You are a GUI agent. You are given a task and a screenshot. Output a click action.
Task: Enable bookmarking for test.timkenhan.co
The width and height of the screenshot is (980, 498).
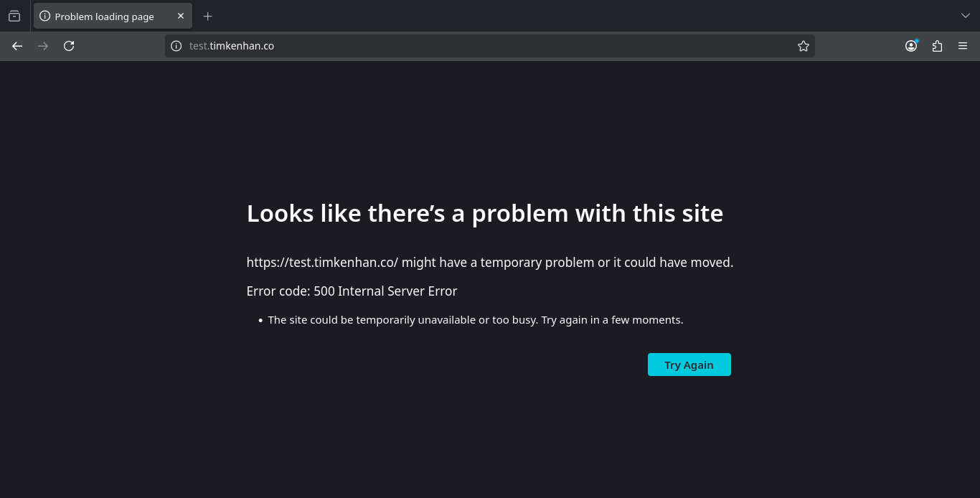point(803,45)
